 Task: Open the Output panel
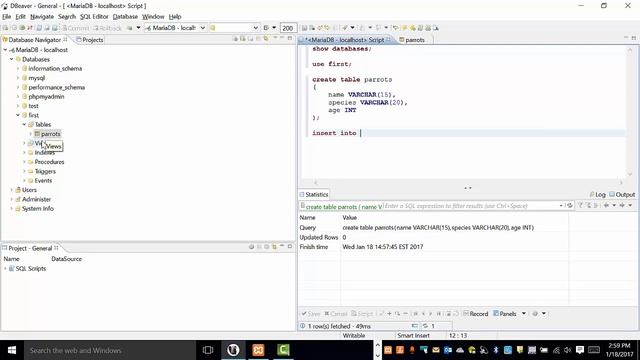(x=622, y=195)
